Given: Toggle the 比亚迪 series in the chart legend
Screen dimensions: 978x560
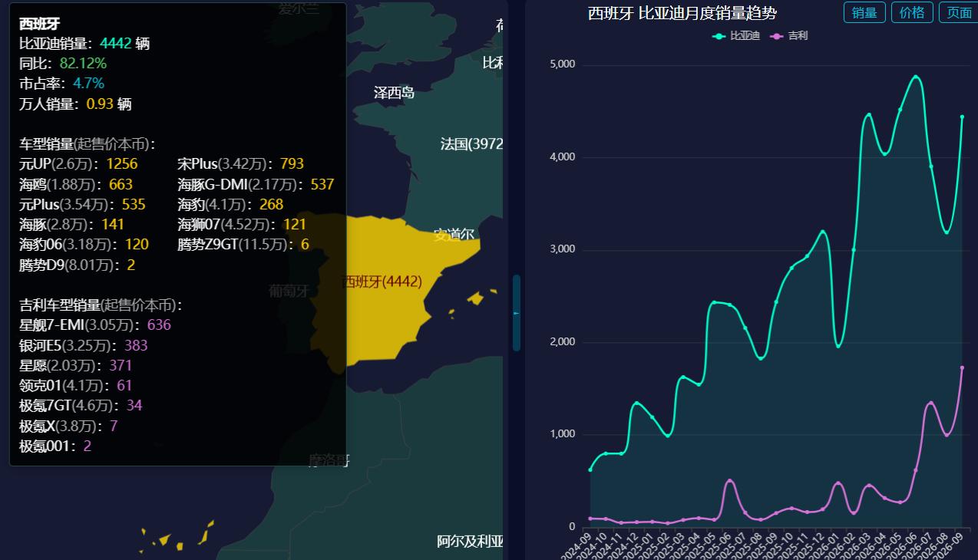Looking at the screenshot, I should click(736, 36).
